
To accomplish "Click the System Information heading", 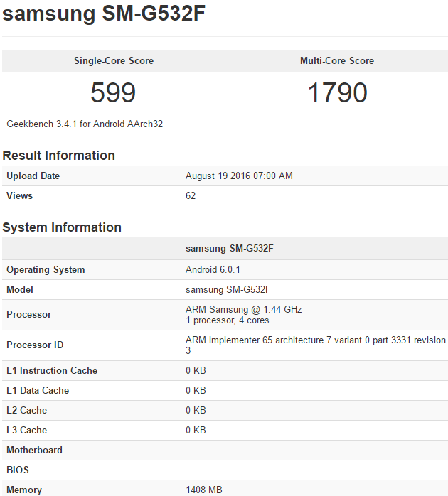I will point(62,227).
